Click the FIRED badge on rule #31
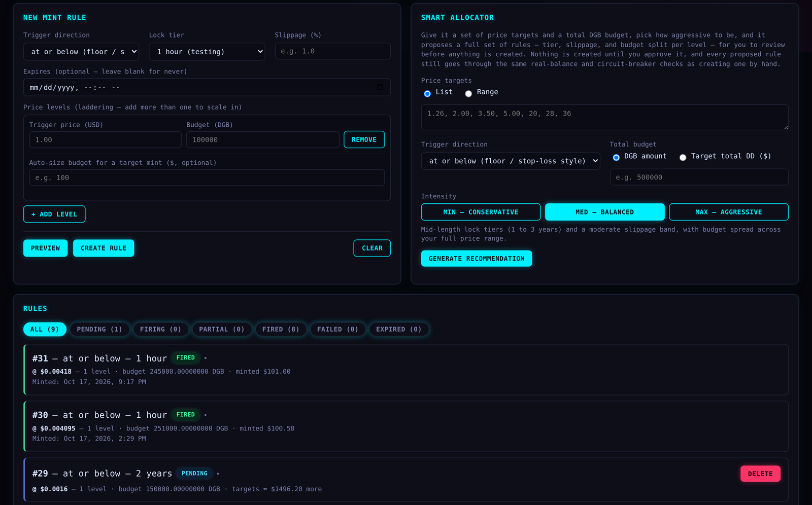This screenshot has width=812, height=505. [186, 358]
